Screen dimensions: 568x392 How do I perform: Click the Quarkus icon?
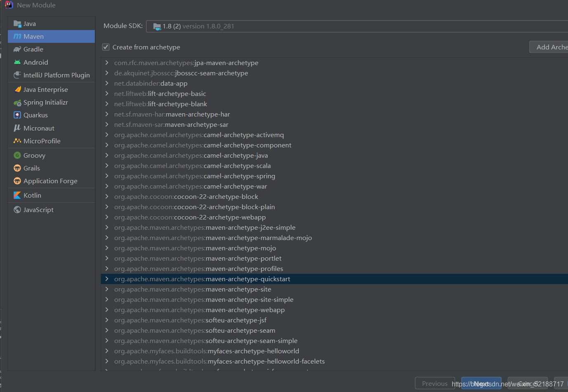click(x=17, y=115)
